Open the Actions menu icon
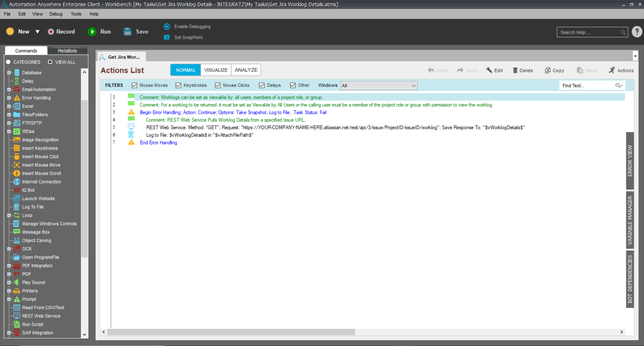This screenshot has height=346, width=644. [x=612, y=70]
